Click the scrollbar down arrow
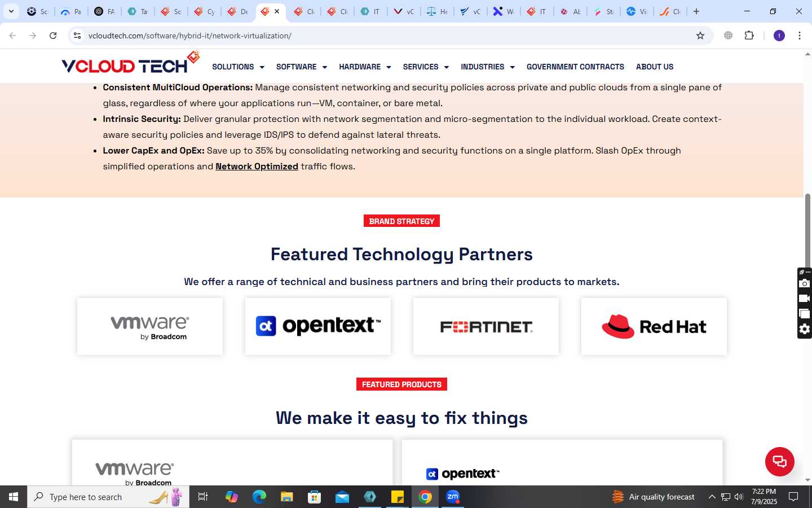812x508 pixels. tap(807, 480)
